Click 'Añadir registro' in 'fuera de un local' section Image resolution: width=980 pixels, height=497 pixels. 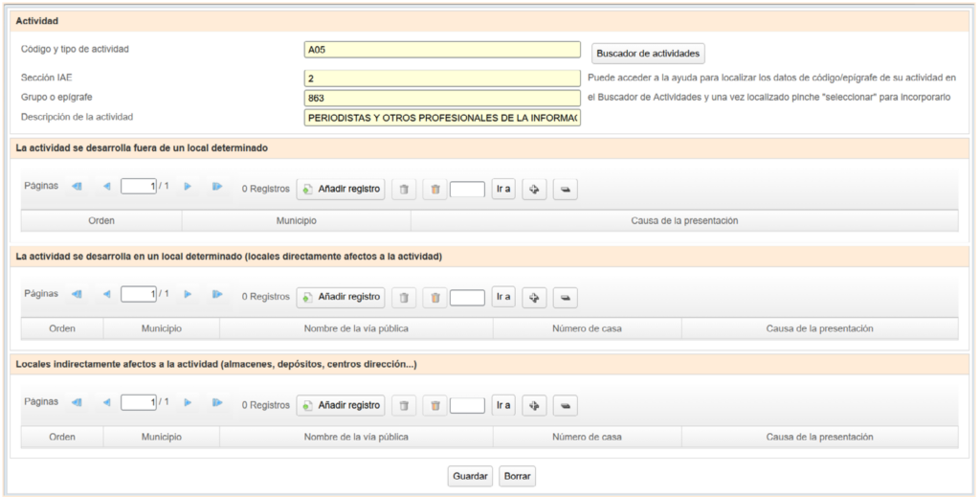click(x=341, y=190)
